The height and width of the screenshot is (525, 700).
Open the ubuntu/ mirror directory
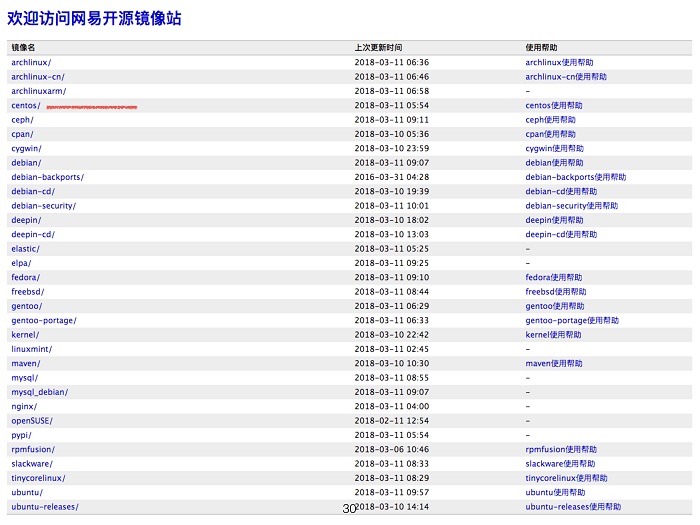click(x=27, y=492)
